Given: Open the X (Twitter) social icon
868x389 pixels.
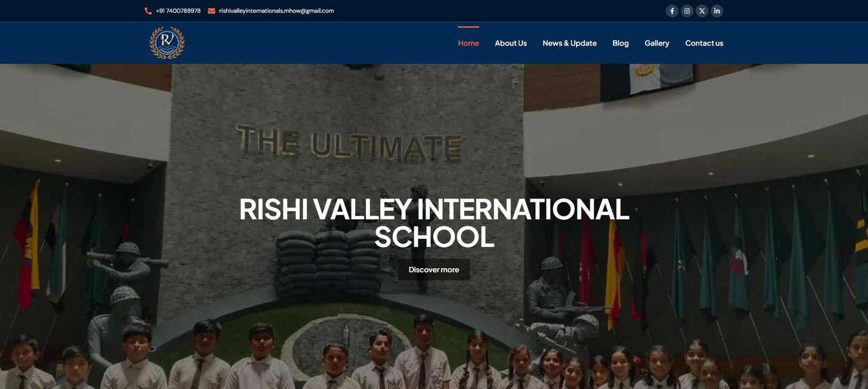Looking at the screenshot, I should pyautogui.click(x=702, y=11).
